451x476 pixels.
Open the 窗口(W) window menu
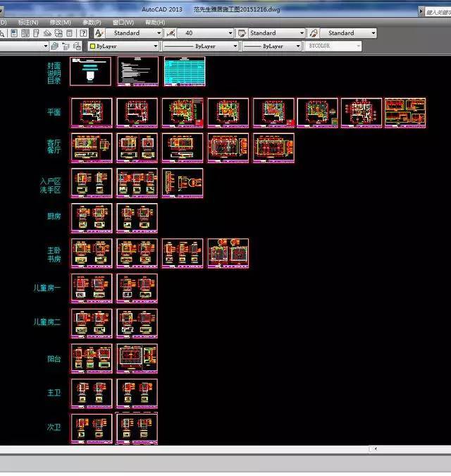[x=123, y=22]
